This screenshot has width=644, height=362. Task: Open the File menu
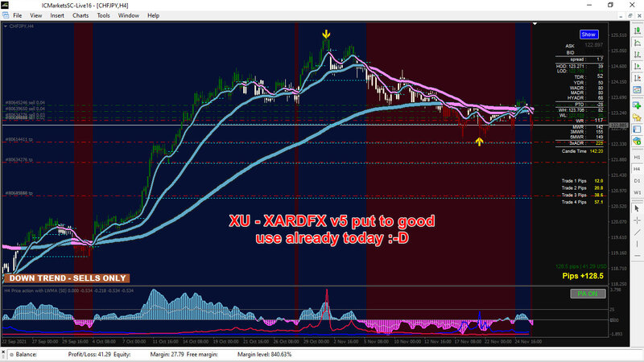17,15
